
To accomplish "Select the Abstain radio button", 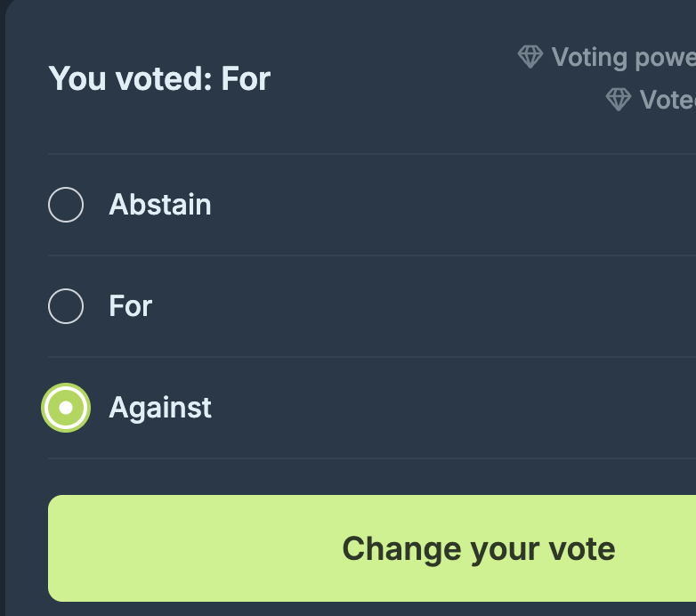I will (66, 205).
